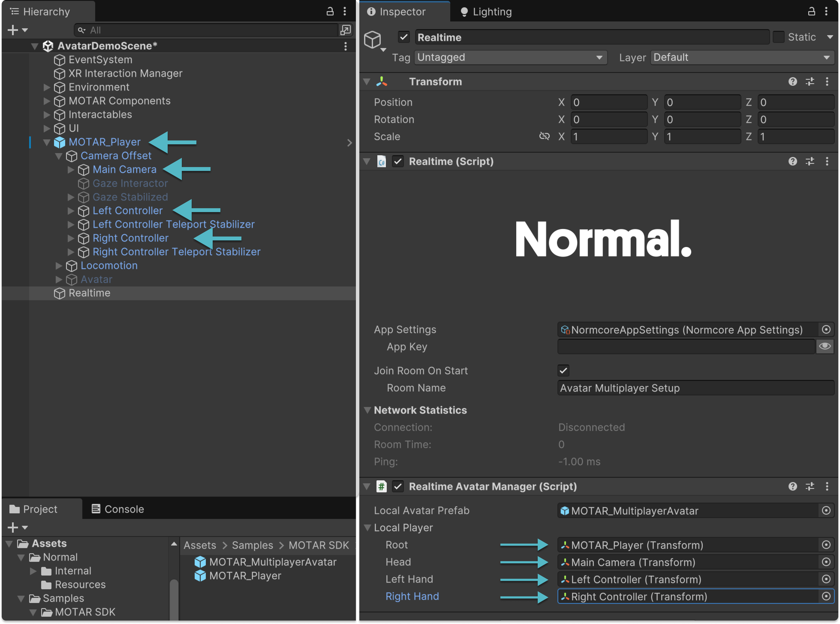840x624 pixels.
Task: Click the App Settings object picker circle
Action: click(x=826, y=329)
